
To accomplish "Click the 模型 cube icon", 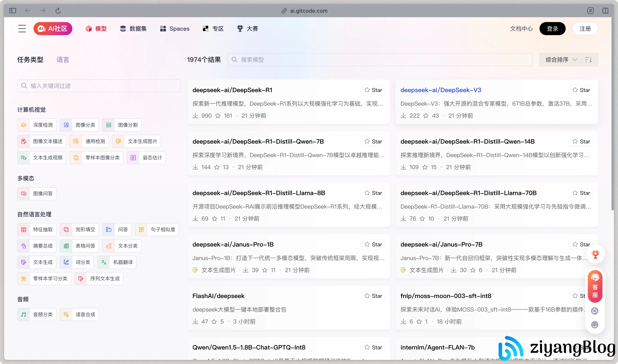I will click(x=88, y=28).
